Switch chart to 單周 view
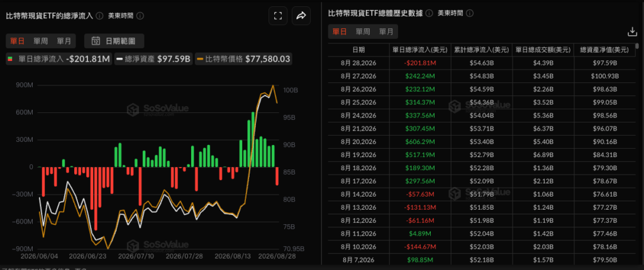644x270 pixels. (x=40, y=41)
